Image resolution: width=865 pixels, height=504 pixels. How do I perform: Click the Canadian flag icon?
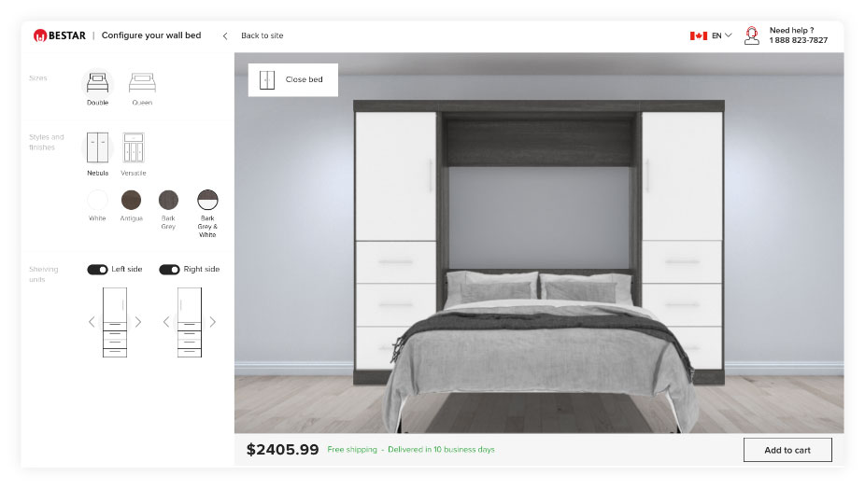(x=699, y=35)
